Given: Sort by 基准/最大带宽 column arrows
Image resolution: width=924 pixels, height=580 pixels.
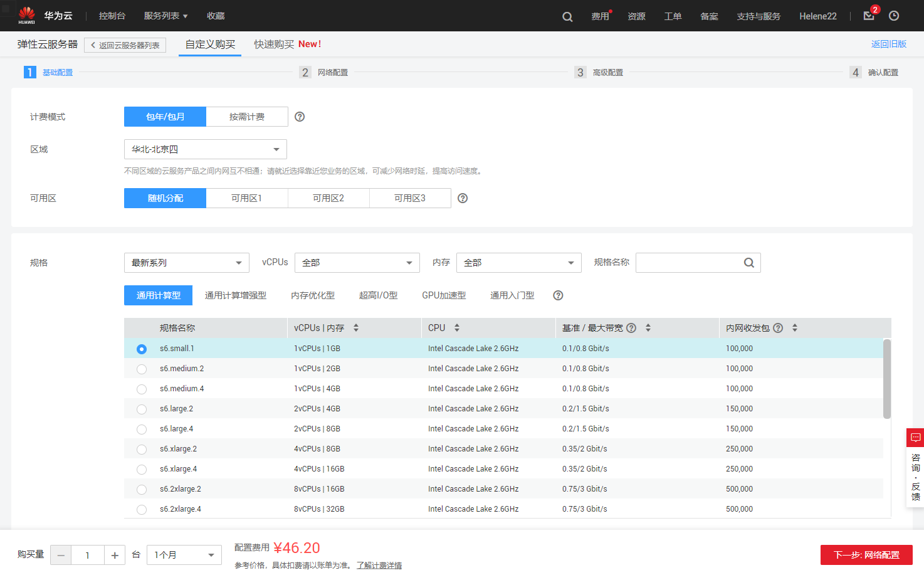Looking at the screenshot, I should (648, 328).
